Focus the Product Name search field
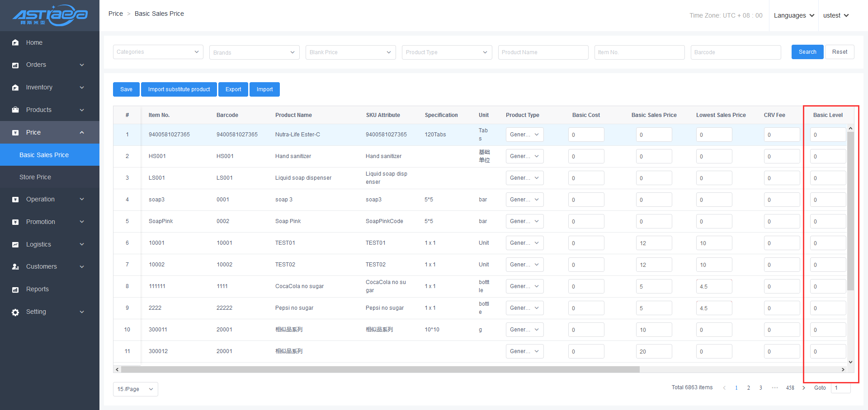This screenshot has width=868, height=410. coord(543,52)
